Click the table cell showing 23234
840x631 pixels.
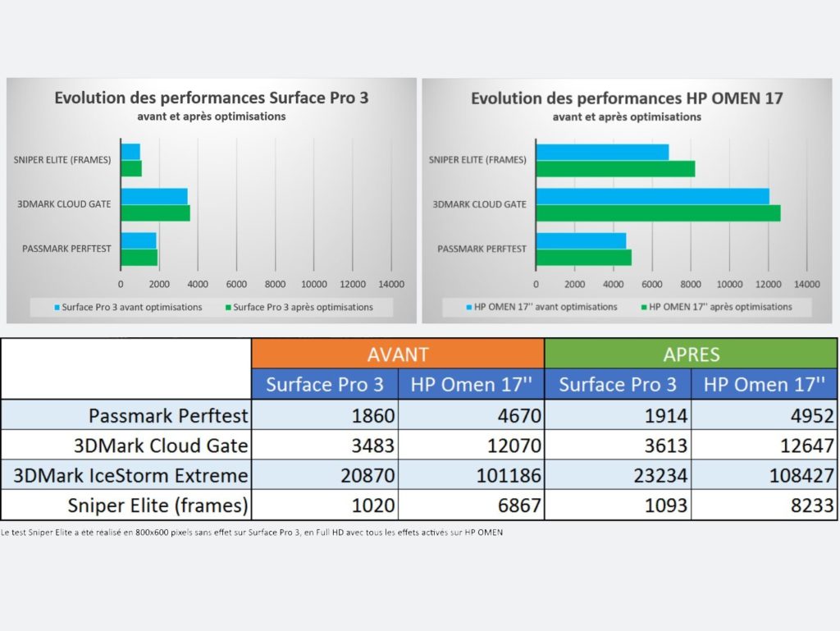tap(618, 475)
